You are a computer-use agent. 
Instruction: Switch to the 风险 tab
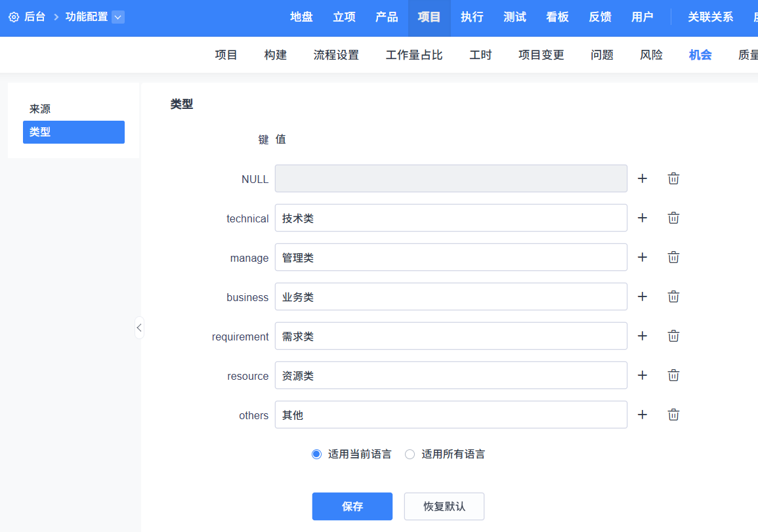651,55
